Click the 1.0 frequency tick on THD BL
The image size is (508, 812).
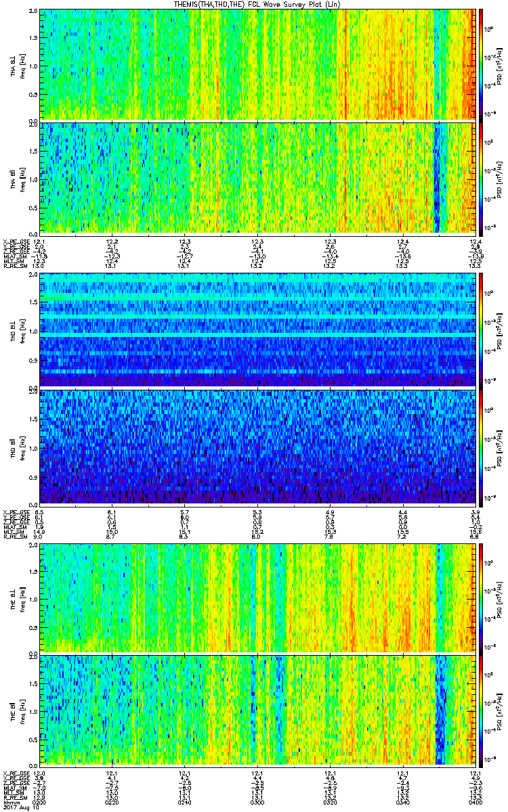click(x=33, y=330)
